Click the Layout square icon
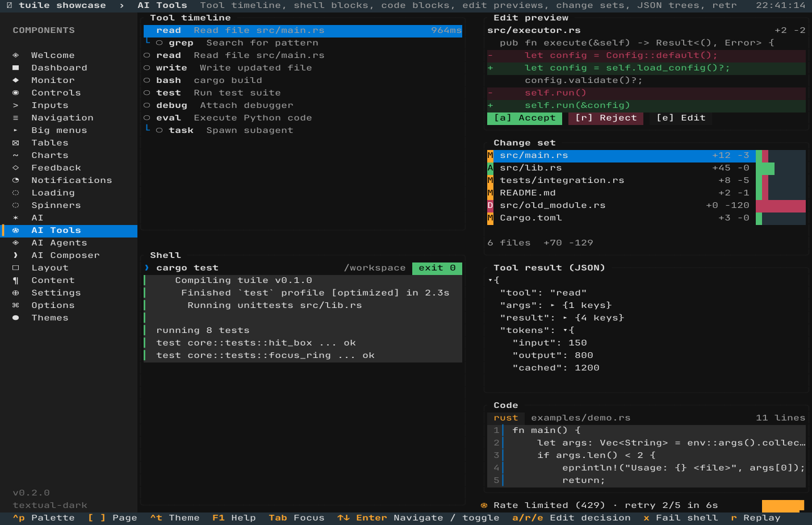 [15, 268]
